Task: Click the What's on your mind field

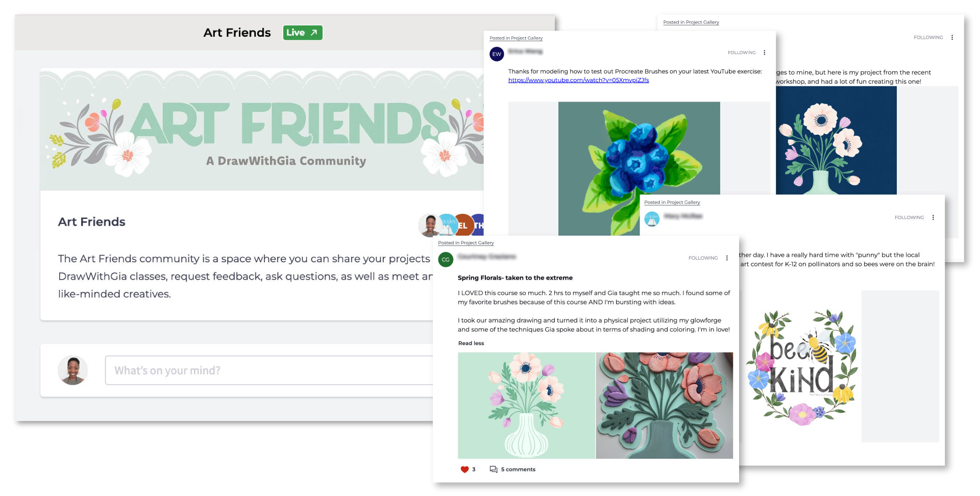Action: point(269,370)
